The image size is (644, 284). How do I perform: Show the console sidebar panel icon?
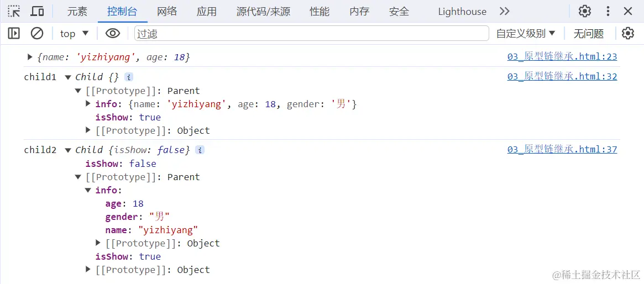pos(14,33)
